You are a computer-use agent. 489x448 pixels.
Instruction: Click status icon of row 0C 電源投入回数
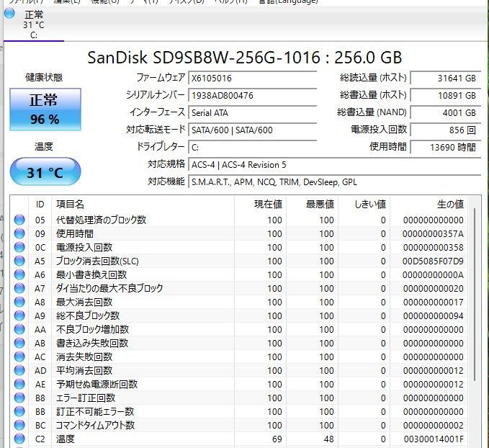tap(19, 247)
